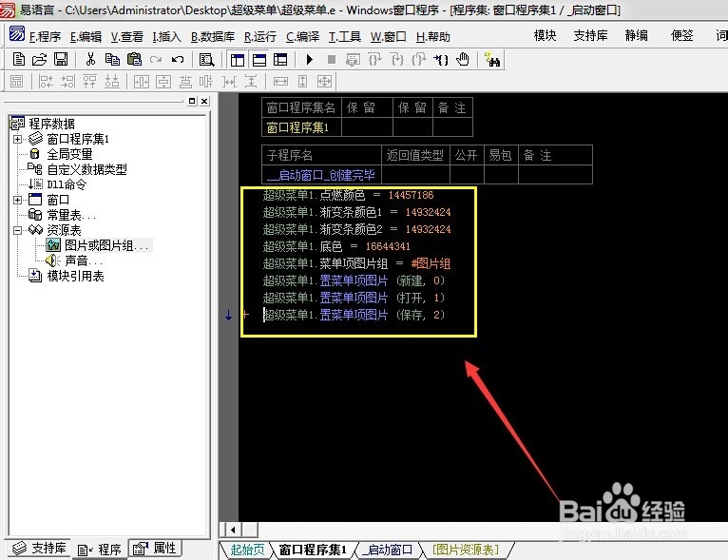Float the left side panel

coord(192,101)
